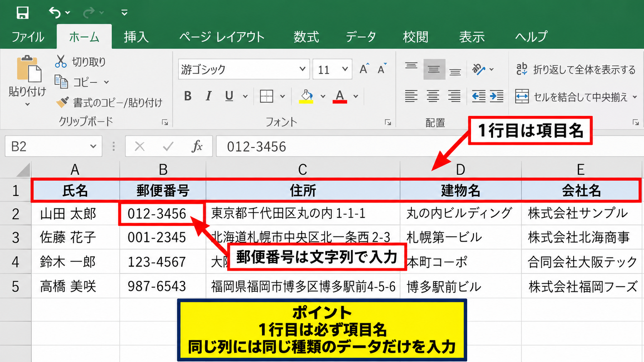Click the Copy (コピー) icon
The width and height of the screenshot is (644, 362).
pyautogui.click(x=61, y=82)
